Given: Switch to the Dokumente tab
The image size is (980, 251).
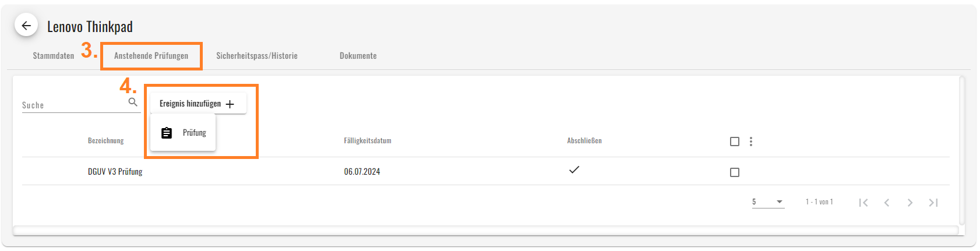Looking at the screenshot, I should coord(358,56).
